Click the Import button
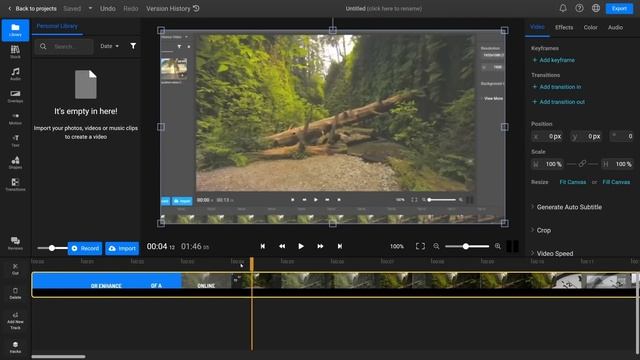Screen dimensions: 640x360 (x=122, y=248)
